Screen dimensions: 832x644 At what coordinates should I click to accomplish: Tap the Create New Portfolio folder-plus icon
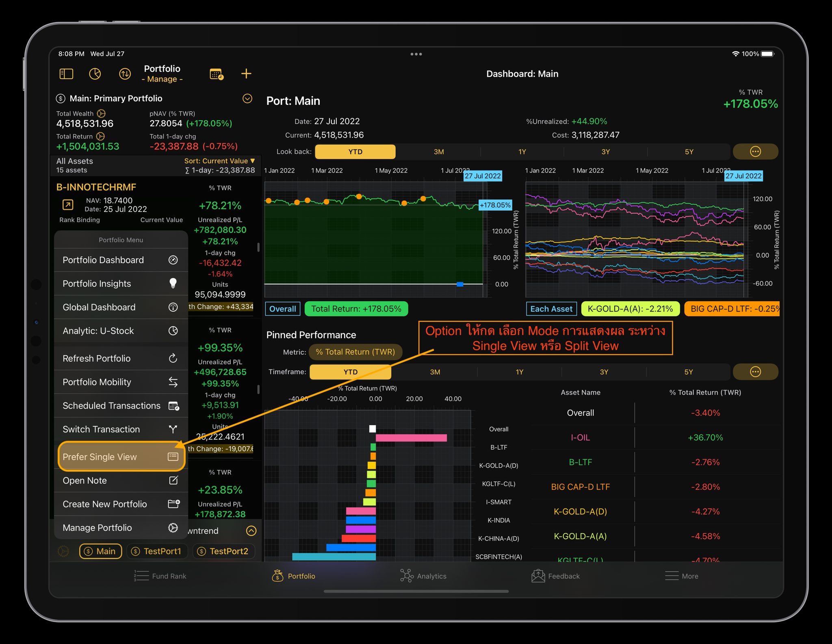point(174,504)
